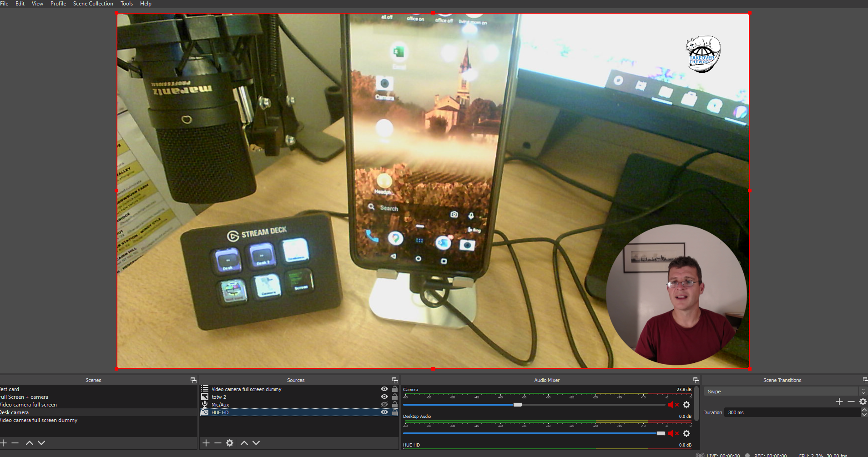The width and height of the screenshot is (868, 457).
Task: Adjust the Desktop Audio volume slider handle
Action: 661,433
